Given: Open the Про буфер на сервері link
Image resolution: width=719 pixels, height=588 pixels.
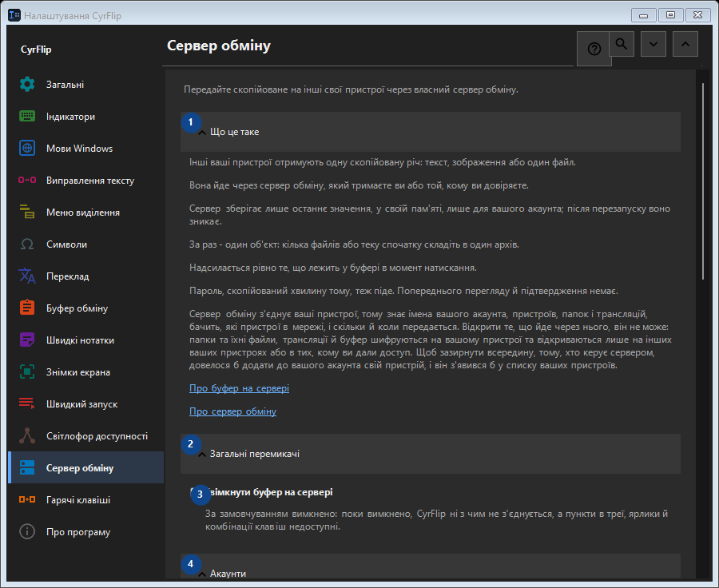Looking at the screenshot, I should (x=240, y=388).
